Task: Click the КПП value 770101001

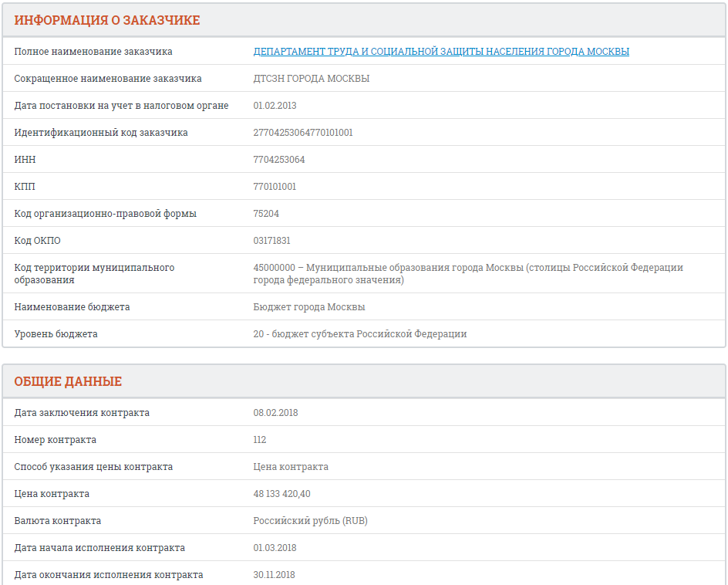Action: [x=275, y=187]
